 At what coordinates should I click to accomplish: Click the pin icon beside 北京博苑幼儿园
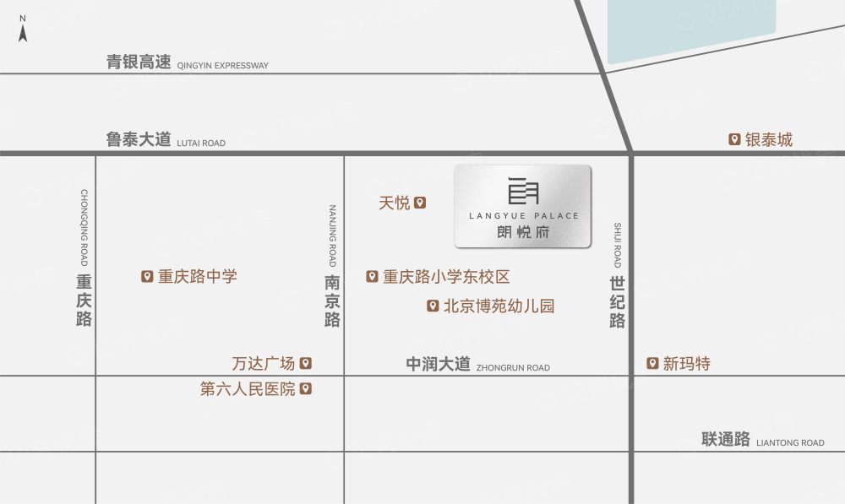pos(433,306)
